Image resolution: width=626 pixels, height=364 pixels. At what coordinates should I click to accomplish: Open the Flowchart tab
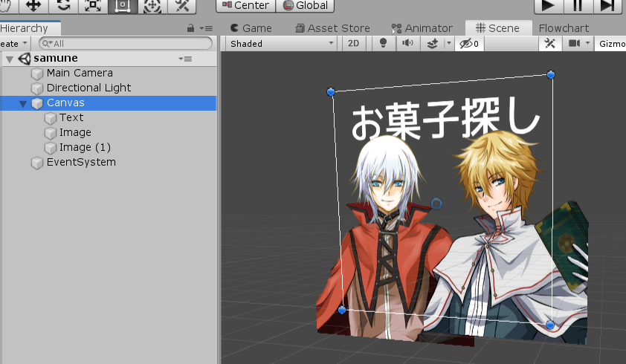coord(564,28)
